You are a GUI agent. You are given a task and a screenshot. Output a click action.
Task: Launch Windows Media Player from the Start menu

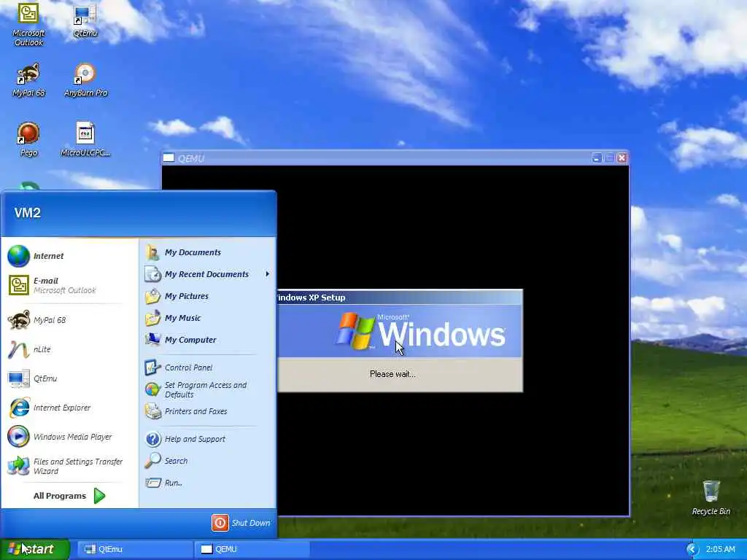(x=69, y=437)
